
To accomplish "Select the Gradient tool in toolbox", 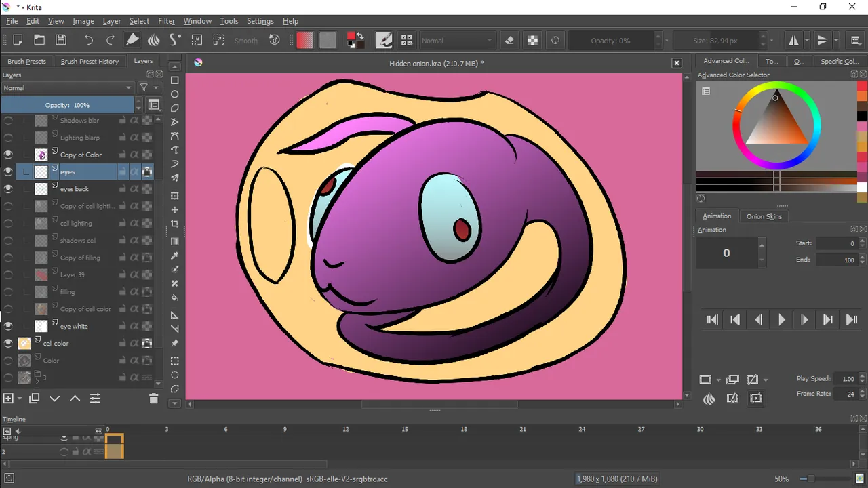I will coord(174,241).
